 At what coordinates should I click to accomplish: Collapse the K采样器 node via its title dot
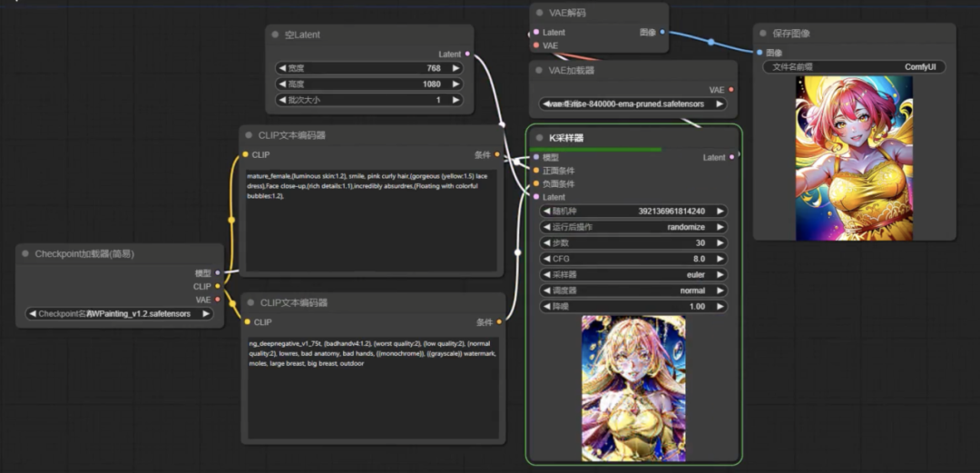[539, 138]
